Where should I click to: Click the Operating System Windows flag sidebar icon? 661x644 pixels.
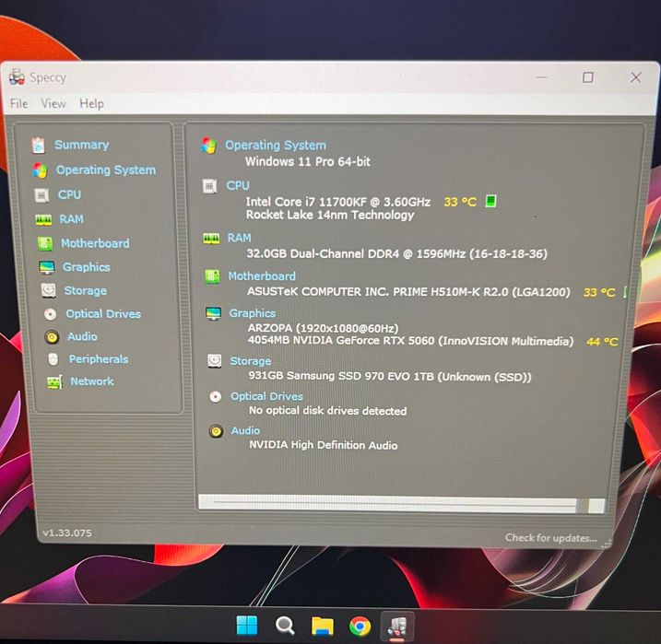point(40,170)
